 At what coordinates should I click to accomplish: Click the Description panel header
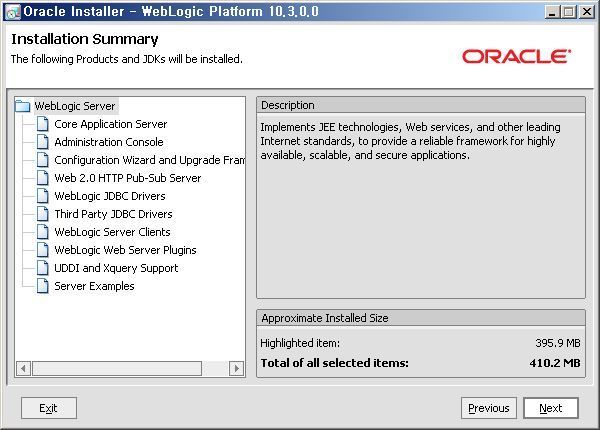[x=421, y=105]
